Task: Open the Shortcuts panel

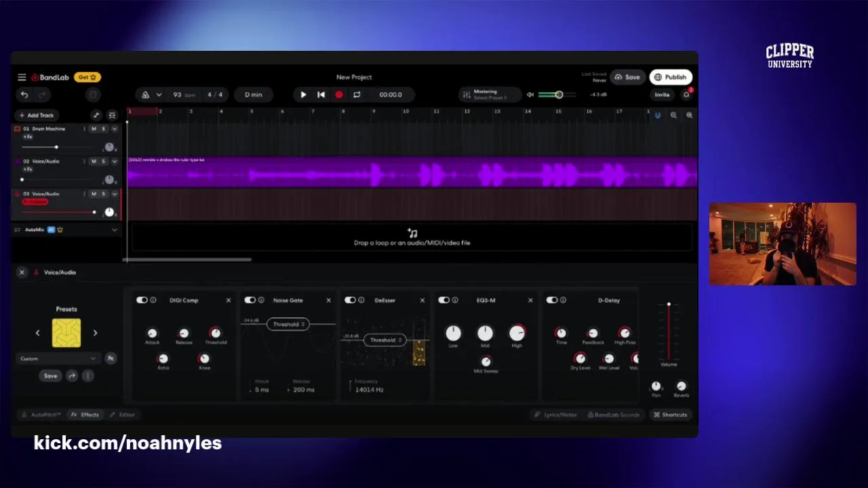Action: (670, 415)
